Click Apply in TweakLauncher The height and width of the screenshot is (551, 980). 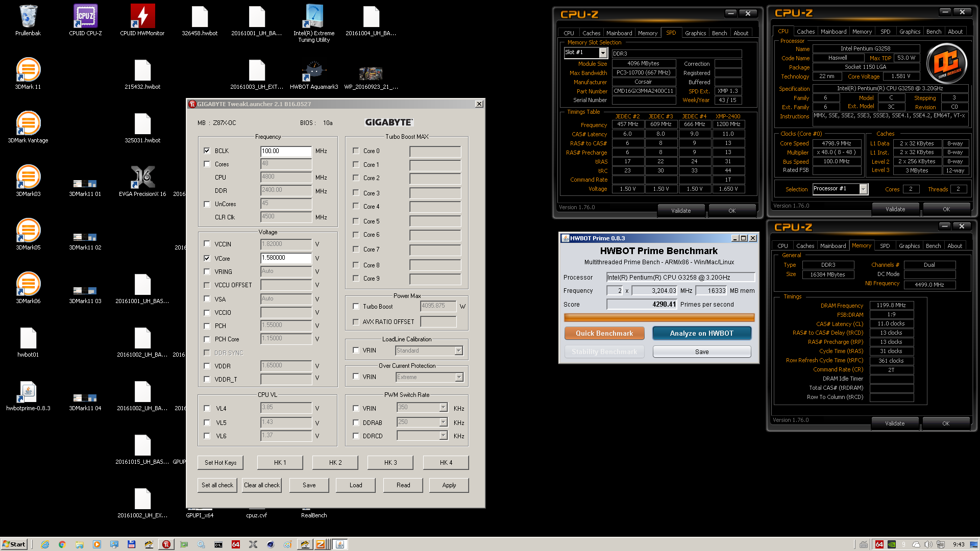pos(449,485)
